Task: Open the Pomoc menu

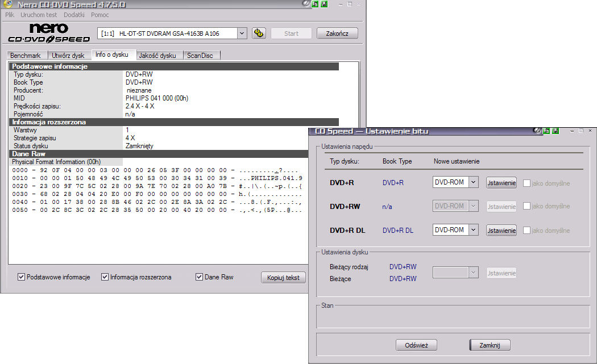Action: click(x=100, y=15)
